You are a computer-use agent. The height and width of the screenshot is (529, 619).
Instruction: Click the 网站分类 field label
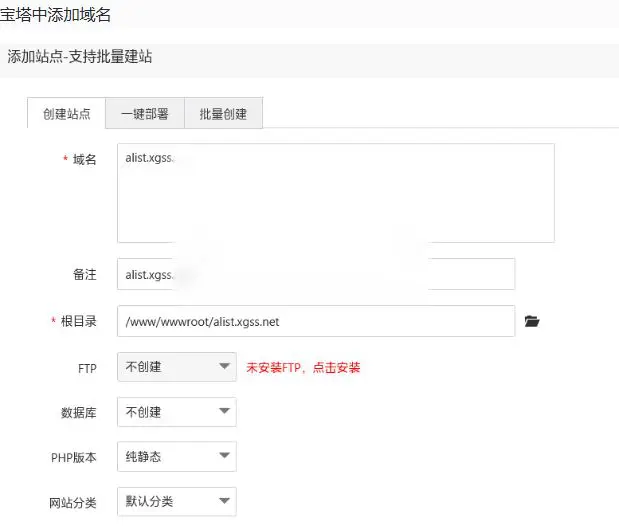click(73, 503)
